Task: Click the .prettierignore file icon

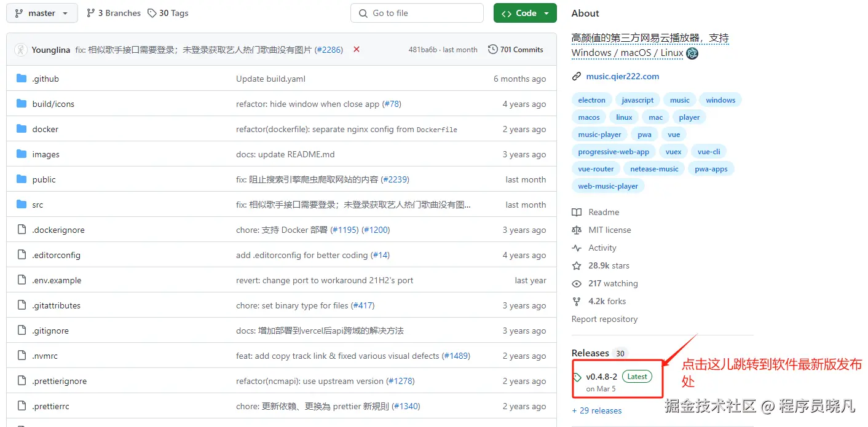Action: 22,381
